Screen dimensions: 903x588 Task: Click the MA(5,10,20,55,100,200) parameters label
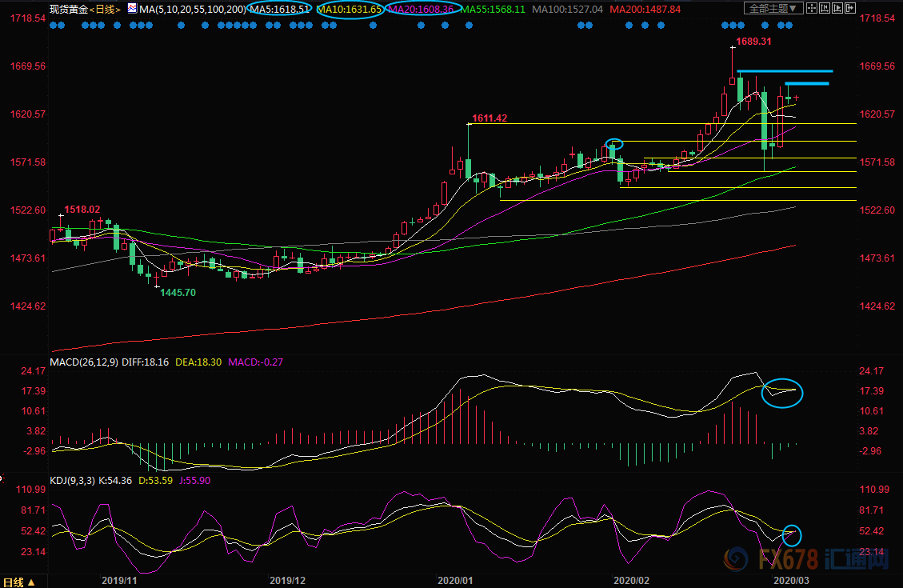(x=192, y=10)
